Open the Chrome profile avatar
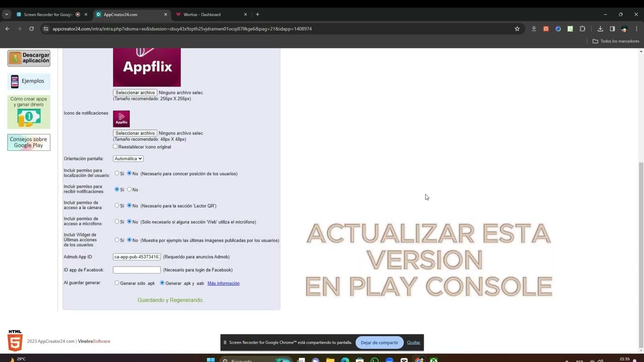This screenshot has height=362, width=644. tap(624, 29)
